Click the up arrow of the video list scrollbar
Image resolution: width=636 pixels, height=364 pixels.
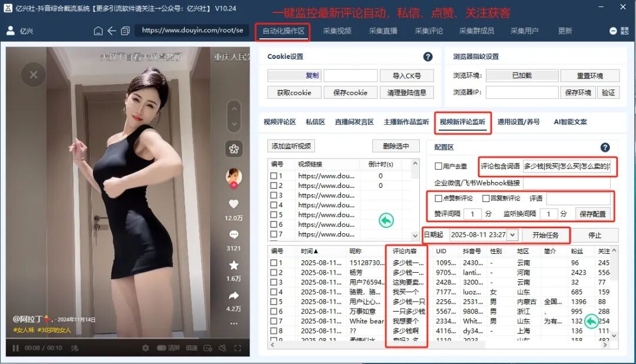(415, 163)
